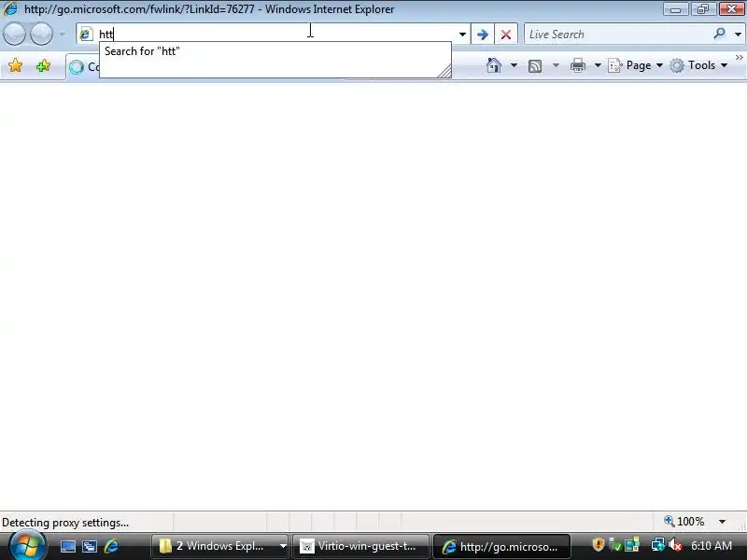Click the Back navigation button

point(14,34)
